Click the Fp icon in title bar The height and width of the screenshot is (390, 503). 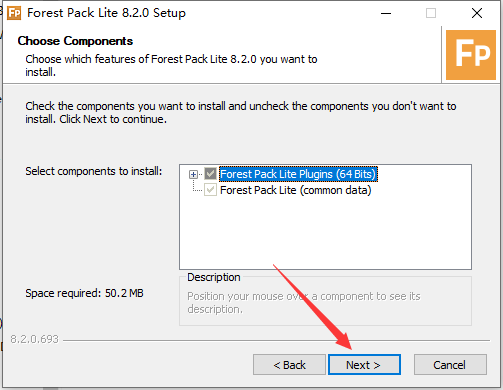click(x=14, y=13)
